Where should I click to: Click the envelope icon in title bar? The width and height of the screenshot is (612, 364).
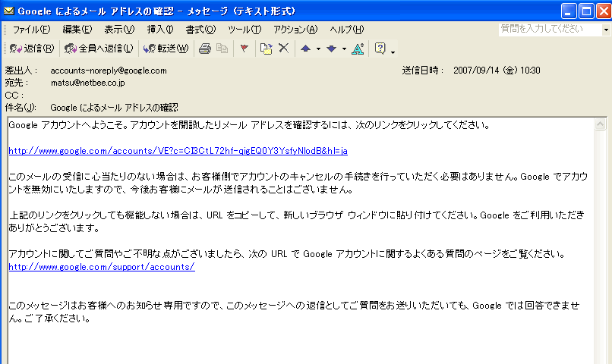tap(9, 11)
